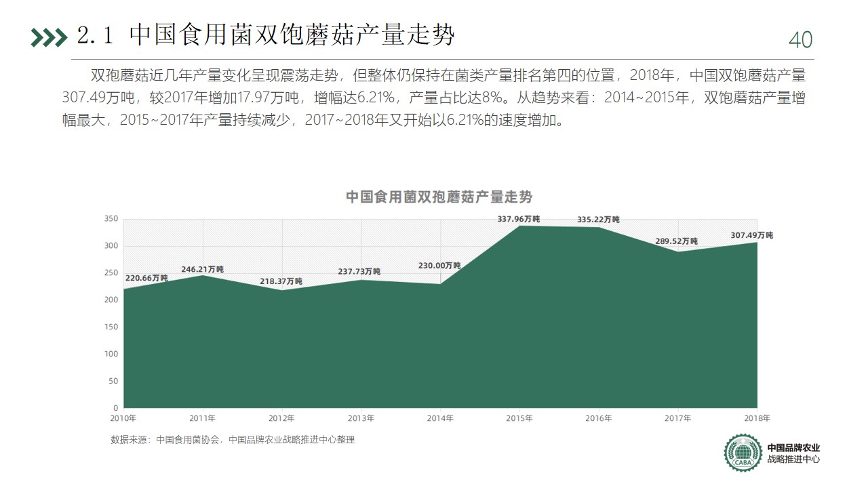Click the paragraph line starting '307.49万吨，较2017年'
The width and height of the screenshot is (868, 488).
point(434,98)
